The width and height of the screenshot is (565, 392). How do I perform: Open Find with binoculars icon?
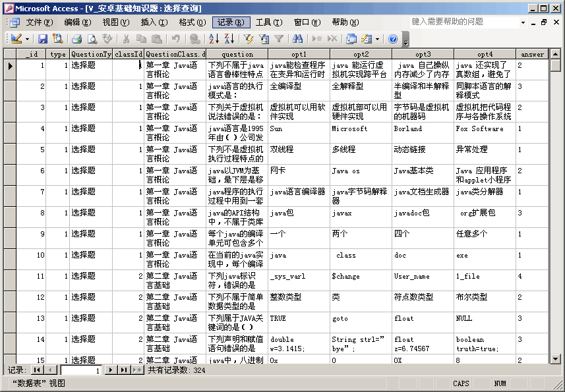click(x=297, y=38)
